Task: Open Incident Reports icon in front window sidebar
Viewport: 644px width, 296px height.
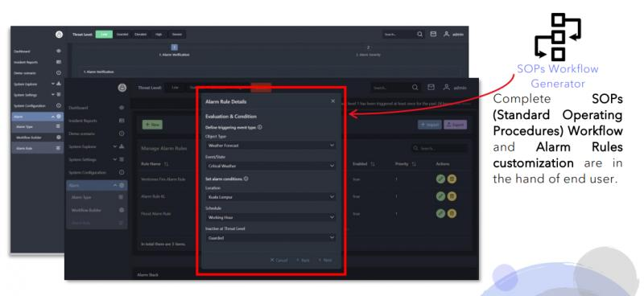Action: coord(122,121)
